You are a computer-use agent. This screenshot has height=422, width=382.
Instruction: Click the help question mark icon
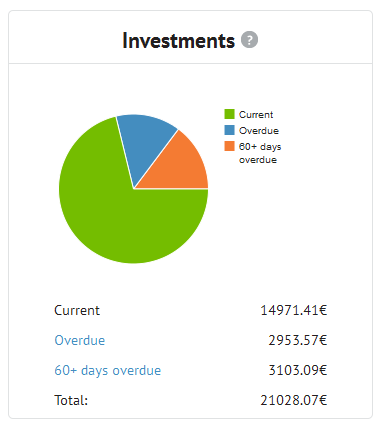pyautogui.click(x=249, y=40)
